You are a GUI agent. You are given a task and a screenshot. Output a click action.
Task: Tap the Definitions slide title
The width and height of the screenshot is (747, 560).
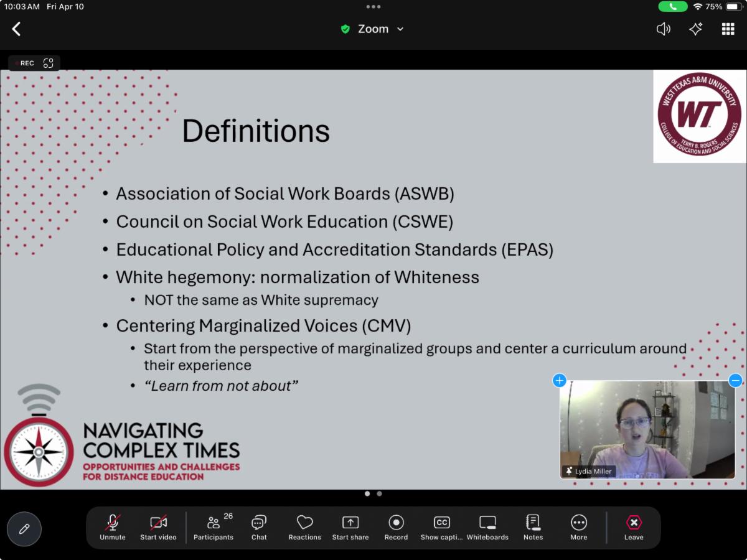(x=256, y=131)
